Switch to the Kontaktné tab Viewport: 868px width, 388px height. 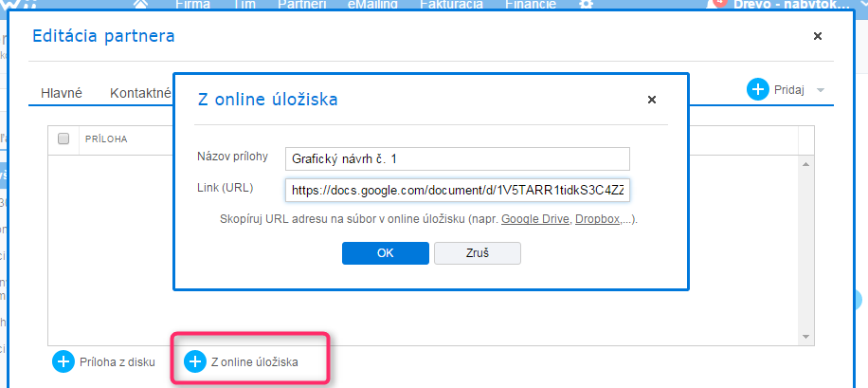pyautogui.click(x=140, y=93)
